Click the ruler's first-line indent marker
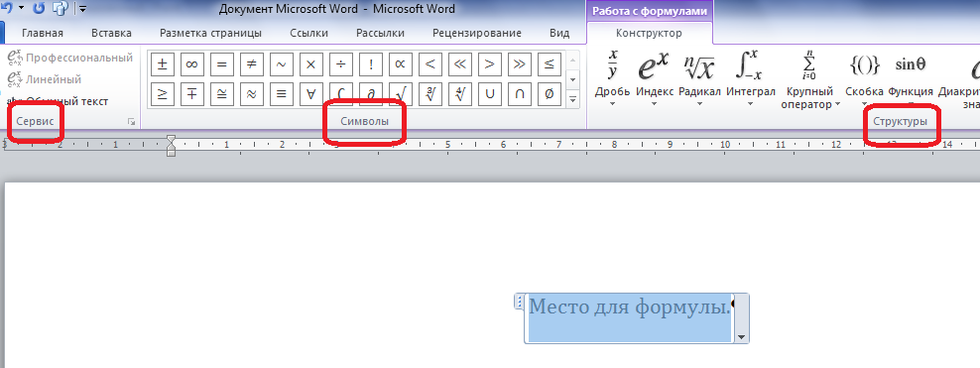This screenshot has height=368, width=980. click(x=171, y=139)
